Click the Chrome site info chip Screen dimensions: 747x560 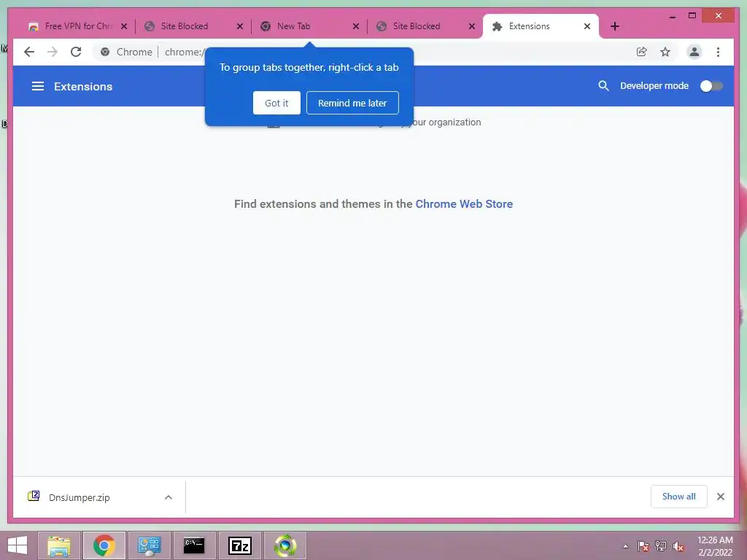tap(126, 52)
